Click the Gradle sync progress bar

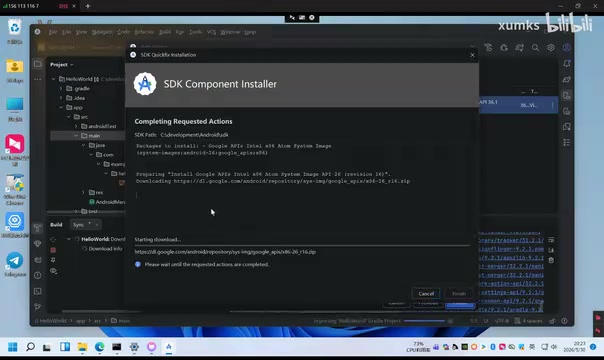(x=424, y=321)
